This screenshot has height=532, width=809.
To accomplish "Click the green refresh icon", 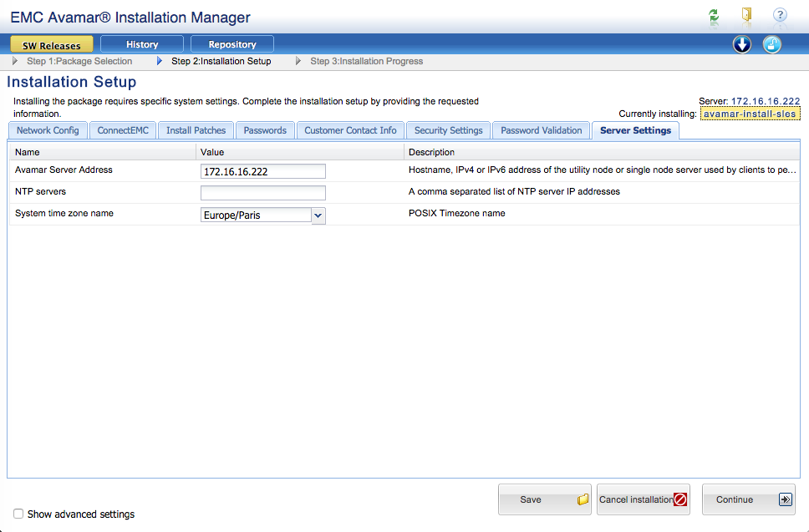I will (x=713, y=16).
